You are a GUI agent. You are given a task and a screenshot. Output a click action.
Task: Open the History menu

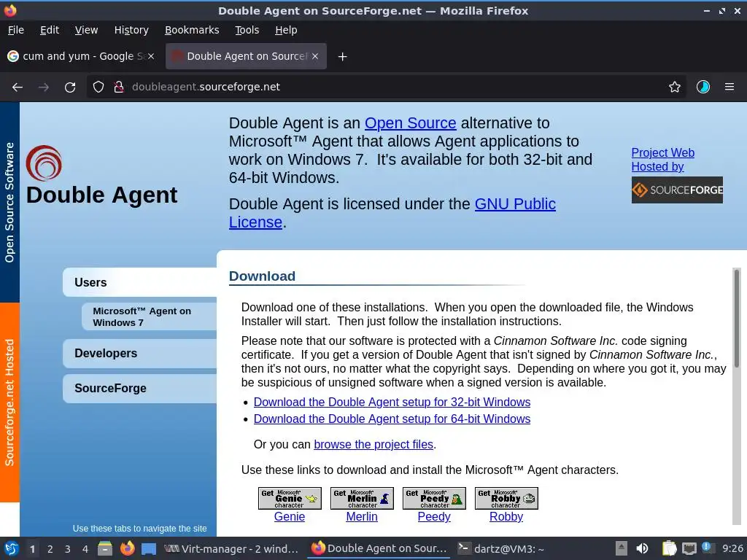click(x=131, y=30)
